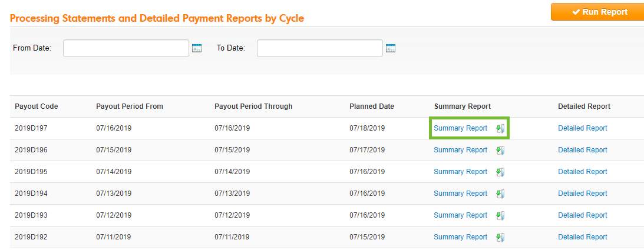Download summary report file for 2019D196

[x=500, y=151]
